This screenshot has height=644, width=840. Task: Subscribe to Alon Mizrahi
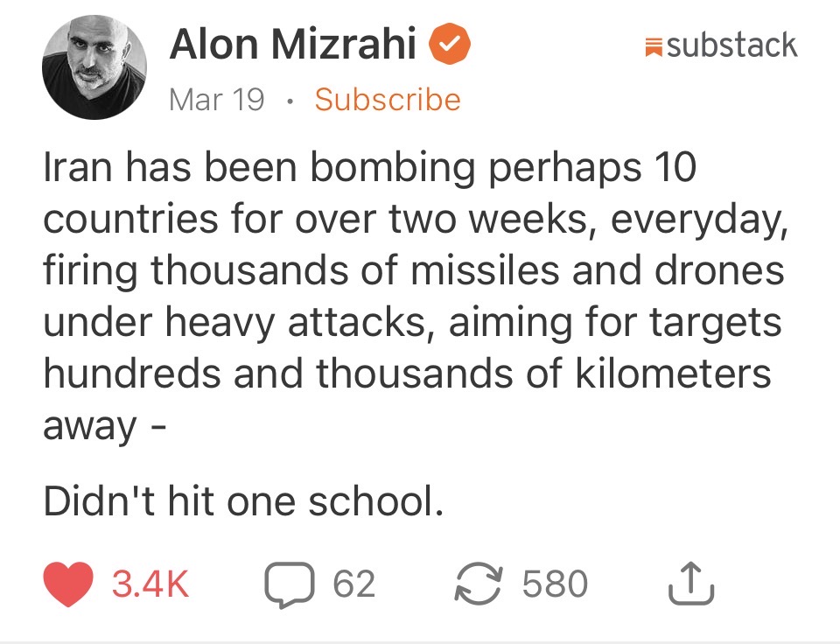pos(387,100)
